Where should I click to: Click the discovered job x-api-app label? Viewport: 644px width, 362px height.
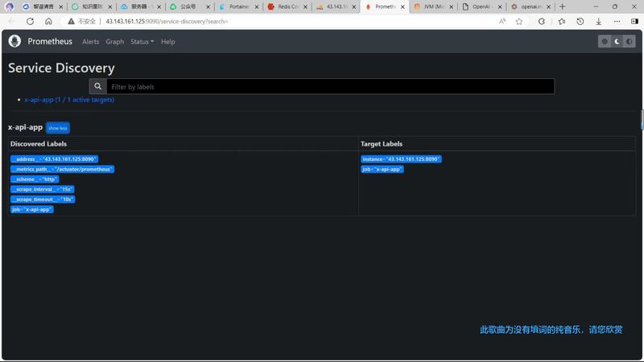coord(32,209)
